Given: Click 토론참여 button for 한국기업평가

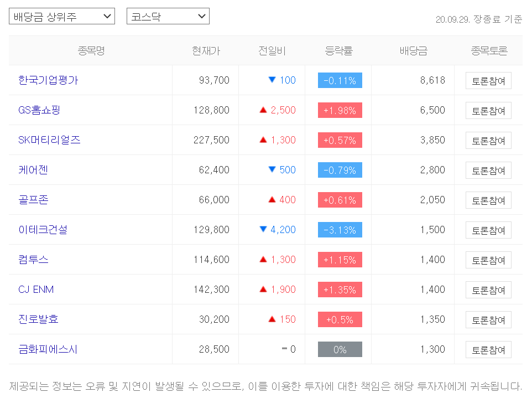Looking at the screenshot, I should tap(488, 80).
